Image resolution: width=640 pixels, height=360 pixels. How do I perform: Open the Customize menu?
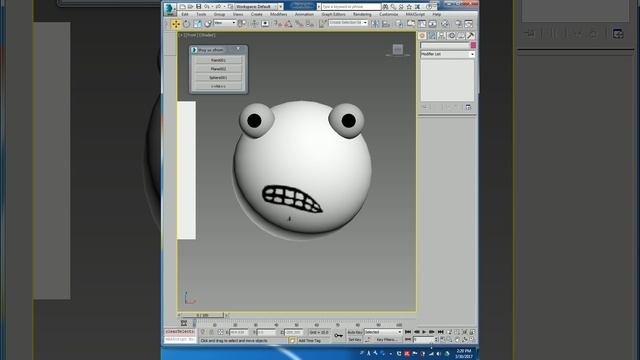[389, 14]
